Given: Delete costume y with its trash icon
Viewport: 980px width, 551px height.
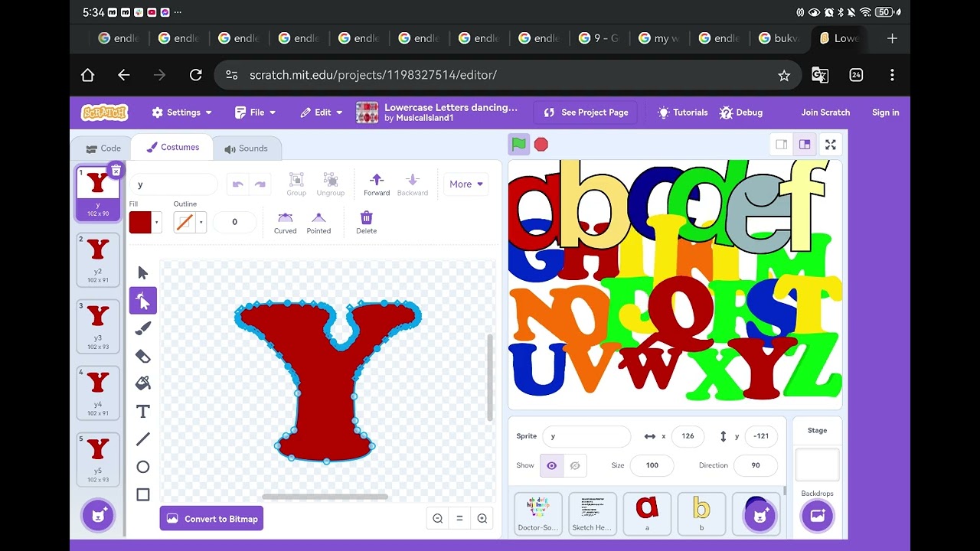Looking at the screenshot, I should (x=116, y=171).
